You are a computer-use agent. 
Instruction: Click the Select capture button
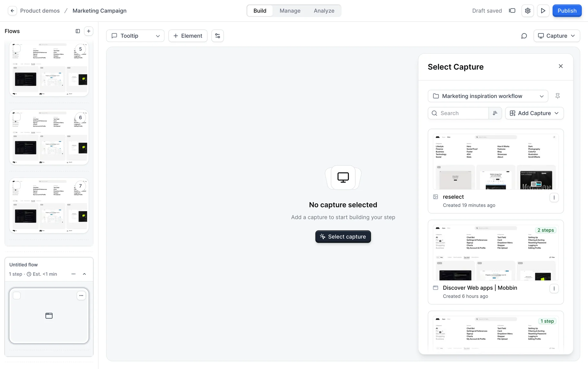(x=343, y=237)
